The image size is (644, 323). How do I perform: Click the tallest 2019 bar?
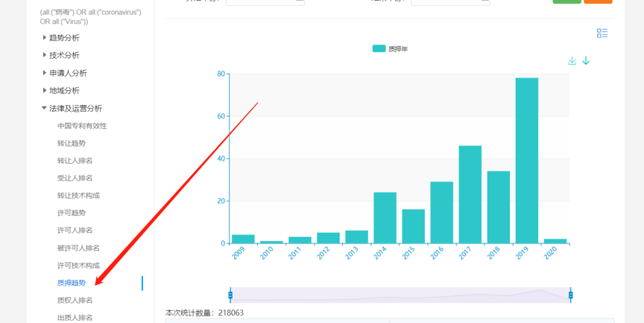[x=526, y=161]
